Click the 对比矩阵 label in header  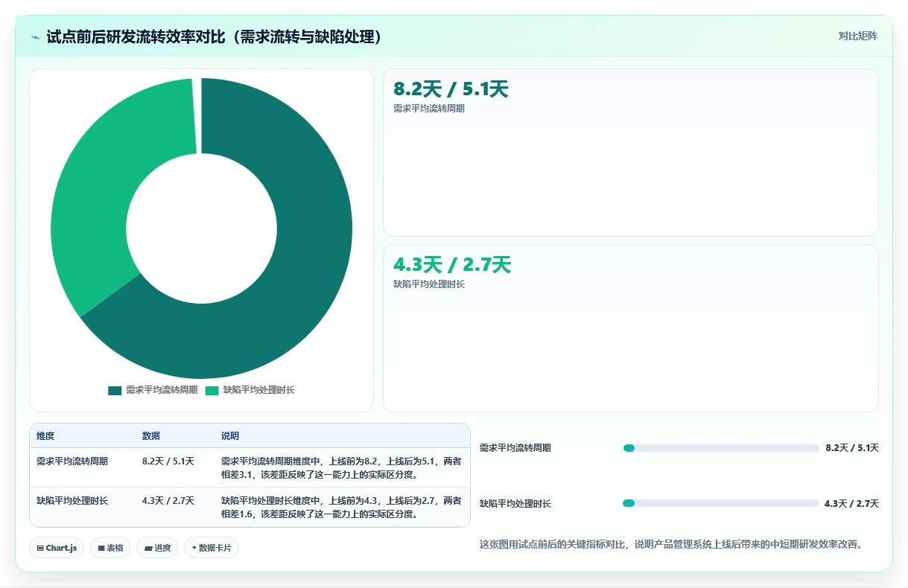[857, 36]
